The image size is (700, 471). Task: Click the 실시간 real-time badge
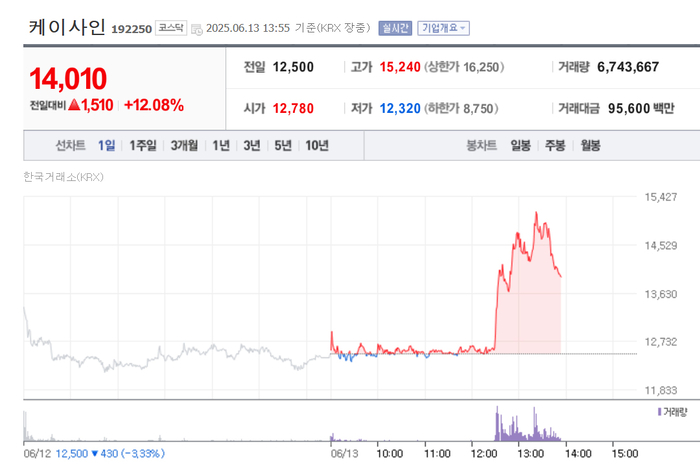[x=395, y=28]
